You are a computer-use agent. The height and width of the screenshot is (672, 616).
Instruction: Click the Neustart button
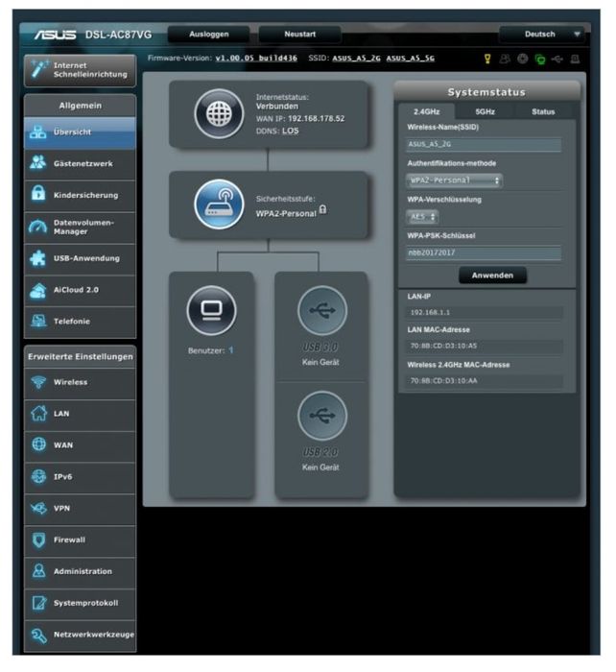(x=300, y=35)
